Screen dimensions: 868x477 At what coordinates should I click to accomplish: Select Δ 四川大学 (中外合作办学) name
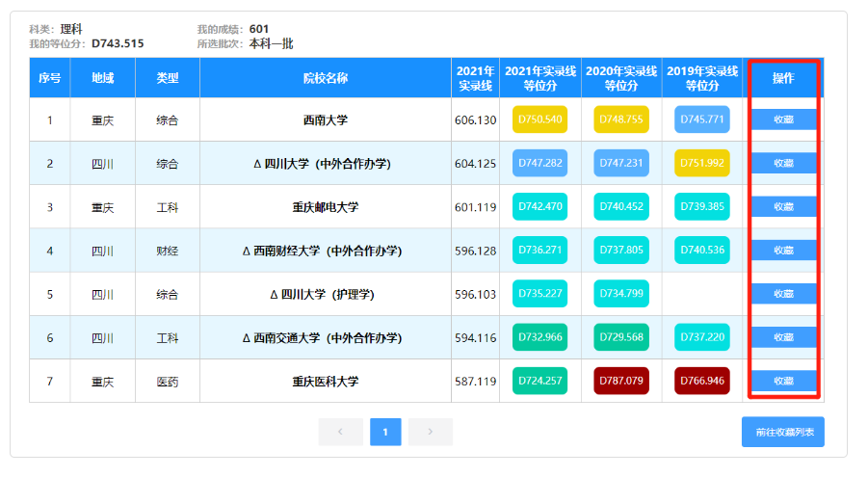point(322,164)
